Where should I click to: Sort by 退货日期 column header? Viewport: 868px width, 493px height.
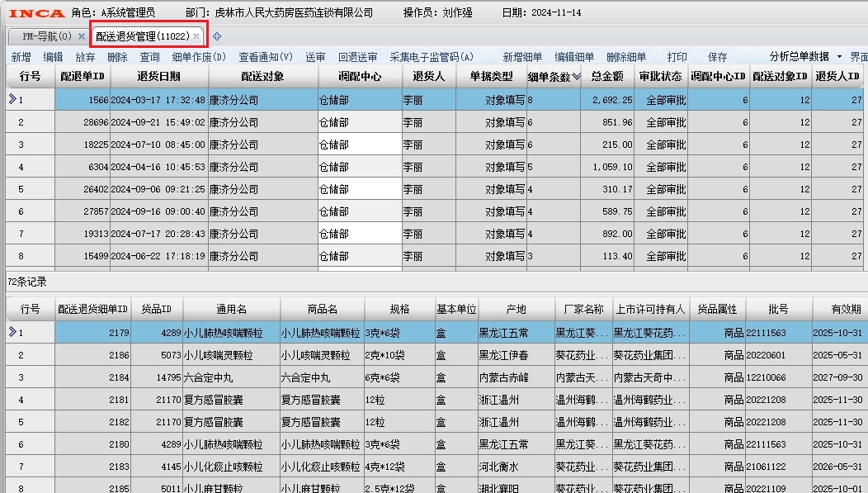pos(158,77)
